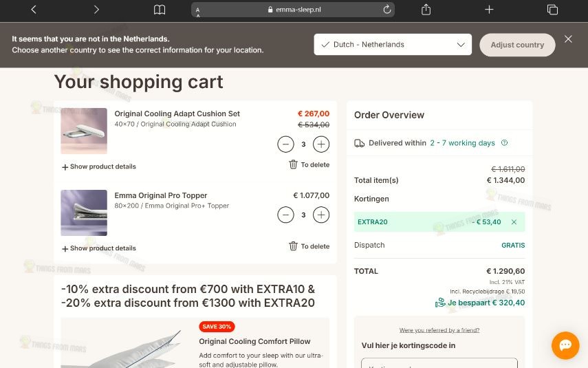The height and width of the screenshot is (368, 588).
Task: Click the Original Cooling Comfort Pillow title
Action: click(x=254, y=341)
